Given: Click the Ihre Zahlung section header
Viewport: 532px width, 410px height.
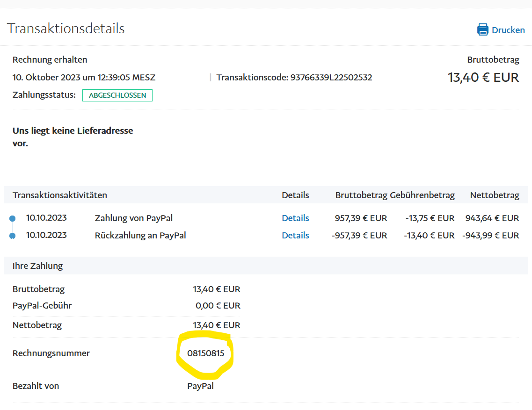Looking at the screenshot, I should (38, 266).
